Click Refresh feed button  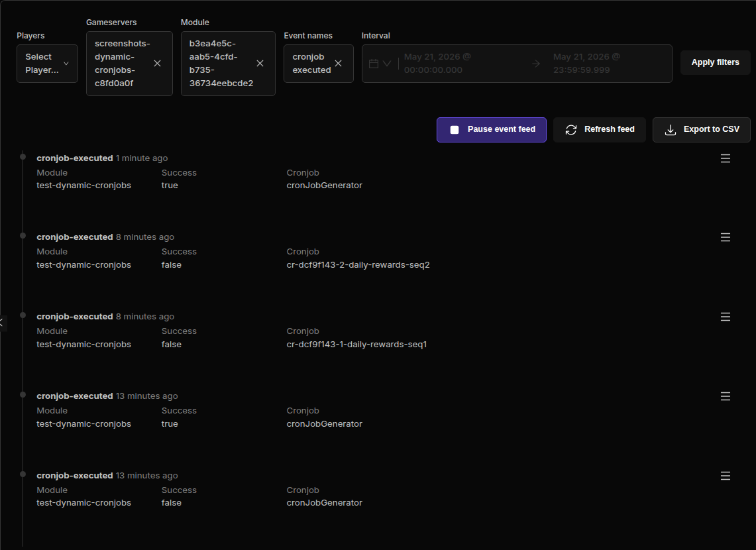click(600, 130)
